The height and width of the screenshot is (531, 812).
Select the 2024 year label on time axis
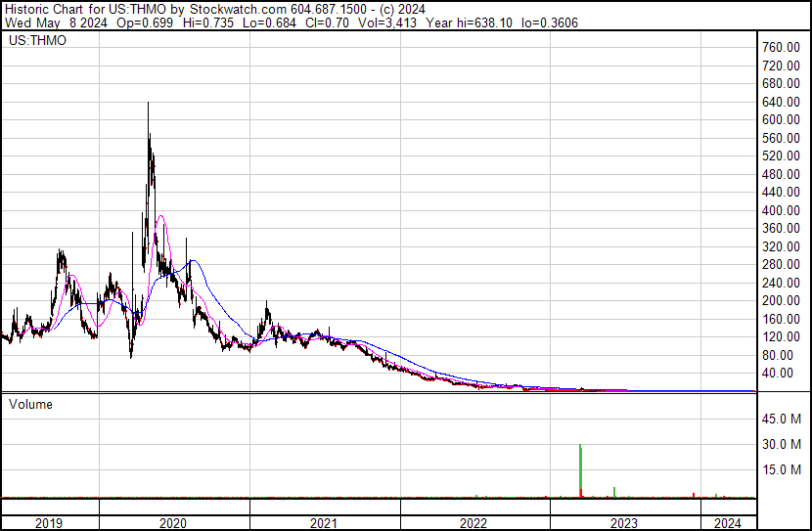[728, 523]
